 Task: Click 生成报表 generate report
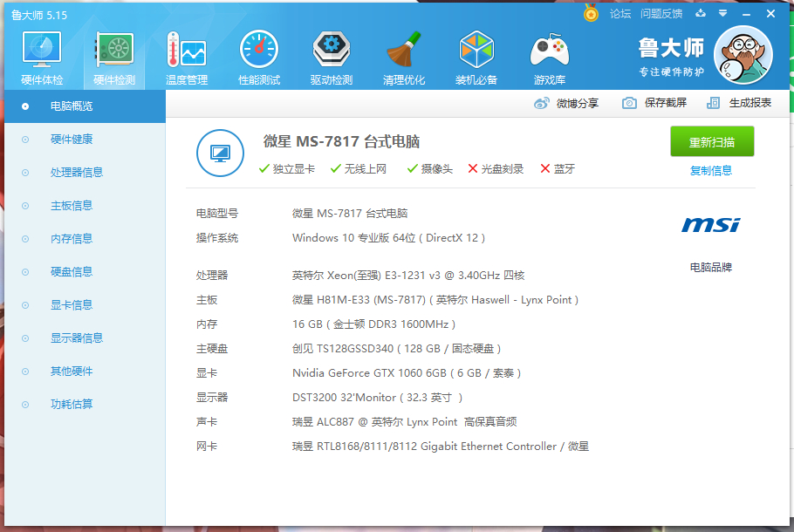[x=739, y=103]
